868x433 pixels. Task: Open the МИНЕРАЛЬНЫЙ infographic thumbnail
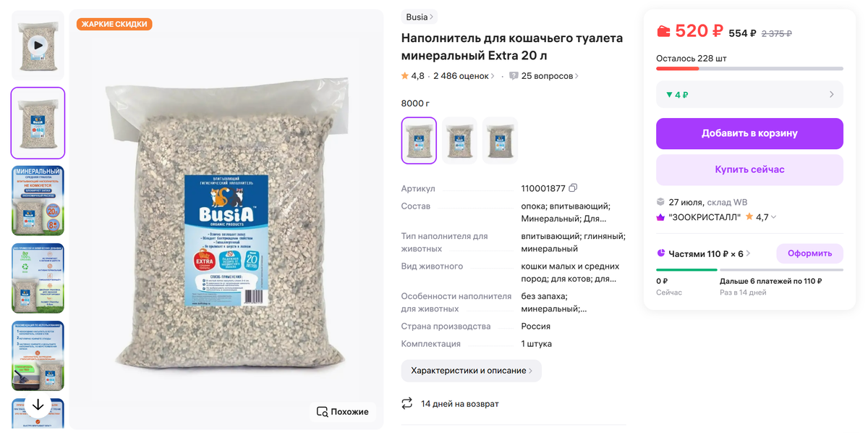point(38,201)
